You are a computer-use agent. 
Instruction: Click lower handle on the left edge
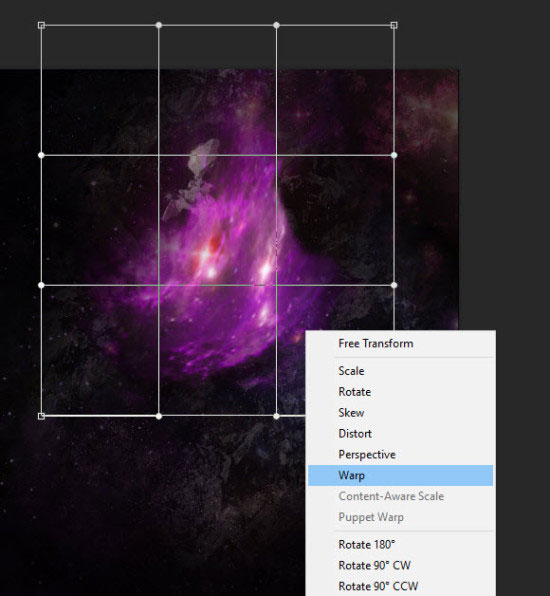[41, 285]
